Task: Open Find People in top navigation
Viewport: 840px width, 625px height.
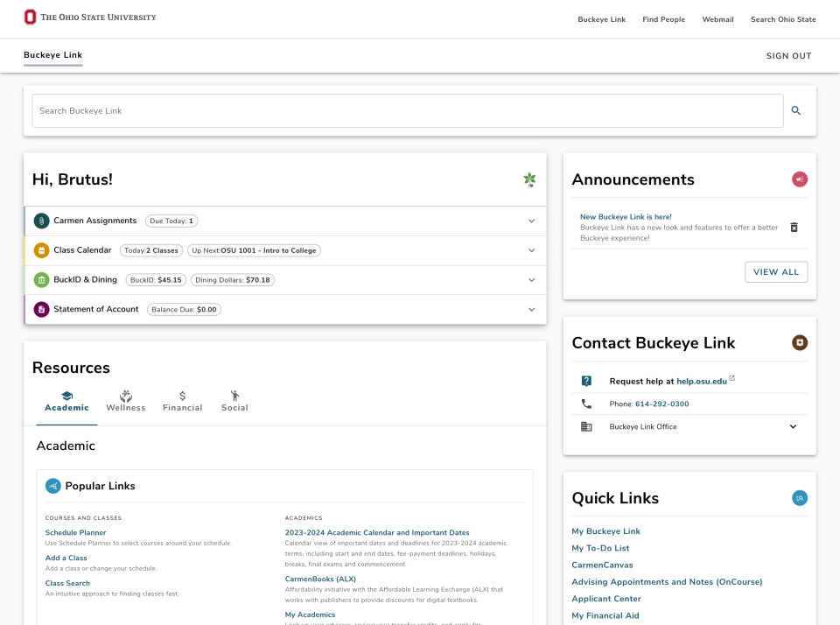Action: [664, 19]
